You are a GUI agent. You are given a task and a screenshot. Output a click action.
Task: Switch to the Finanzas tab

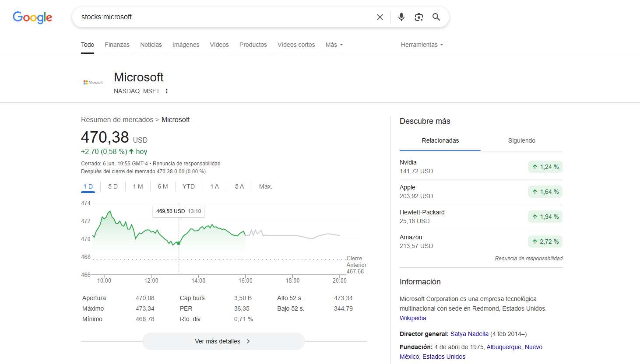point(117,45)
